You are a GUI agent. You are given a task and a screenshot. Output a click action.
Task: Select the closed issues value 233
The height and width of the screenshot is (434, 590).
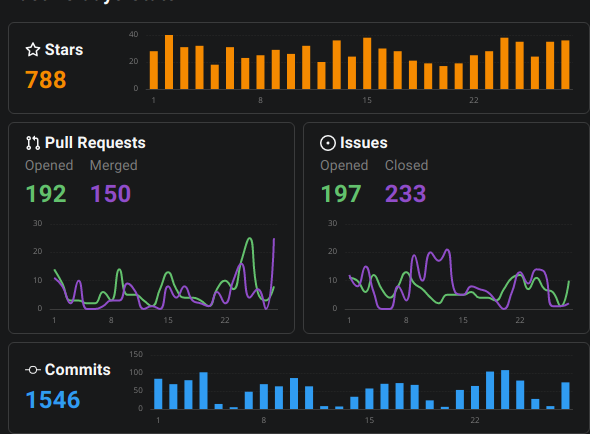coord(406,194)
